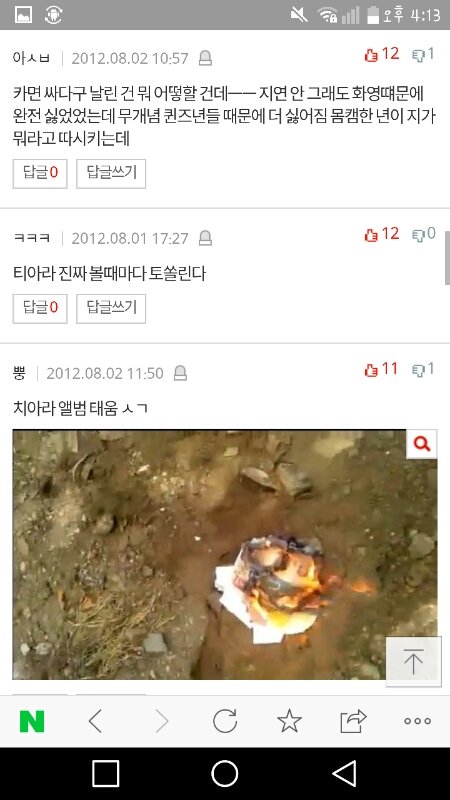
Task: Report 뿡's comment with the siren icon
Action: coord(180,373)
